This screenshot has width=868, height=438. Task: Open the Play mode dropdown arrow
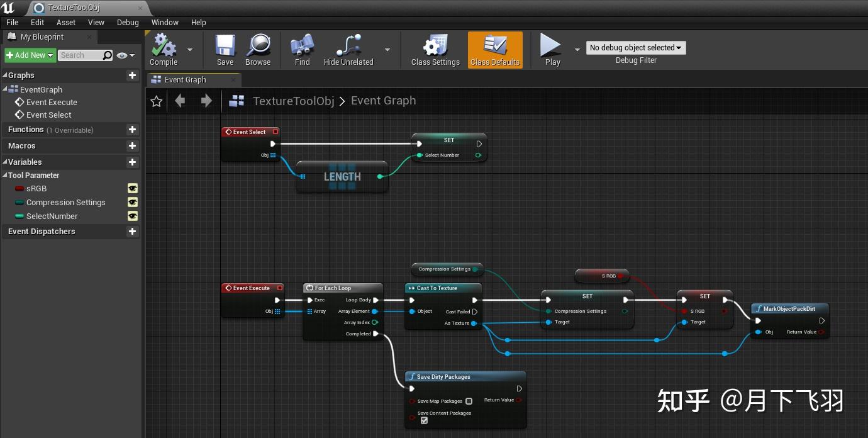point(577,50)
